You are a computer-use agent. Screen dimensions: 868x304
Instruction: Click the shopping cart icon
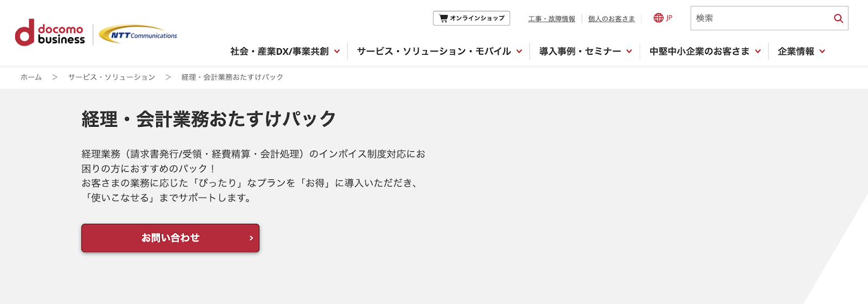click(x=443, y=18)
